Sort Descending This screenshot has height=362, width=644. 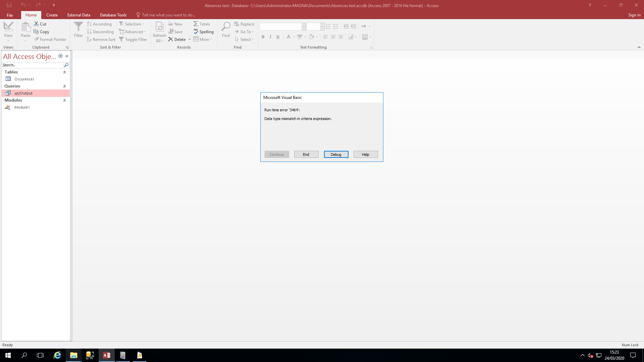(100, 32)
